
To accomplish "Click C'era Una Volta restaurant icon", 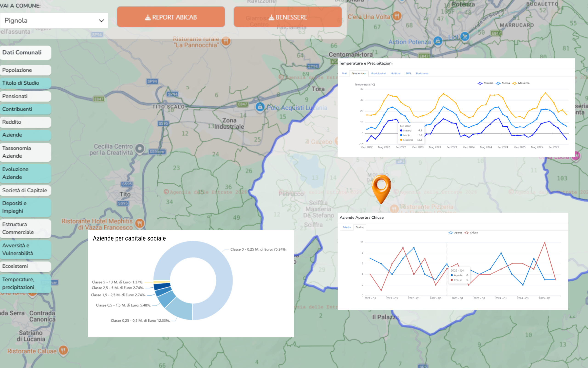I will tap(397, 16).
